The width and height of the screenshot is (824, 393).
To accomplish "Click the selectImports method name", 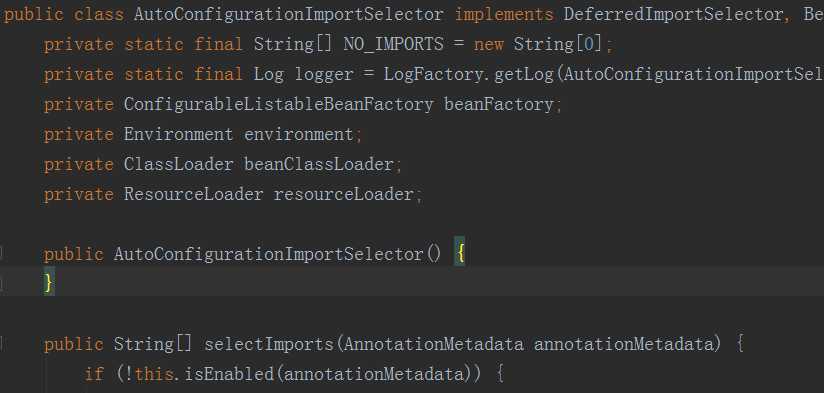I will tap(269, 345).
